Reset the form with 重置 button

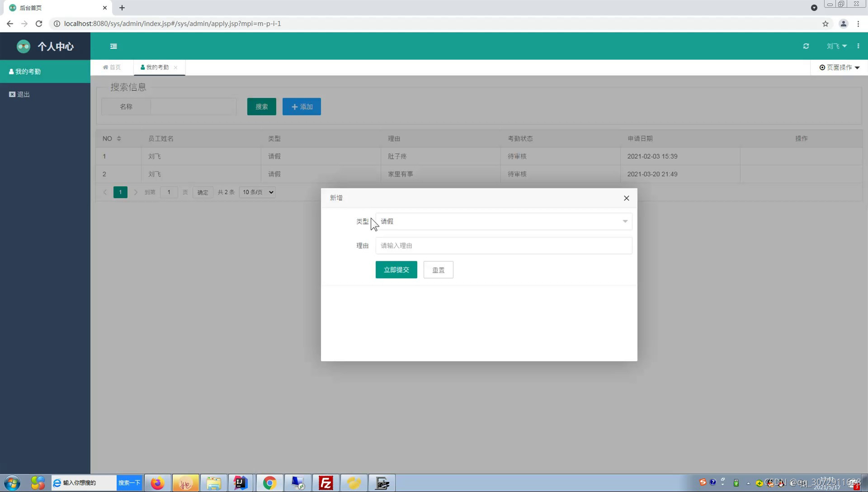tap(438, 270)
